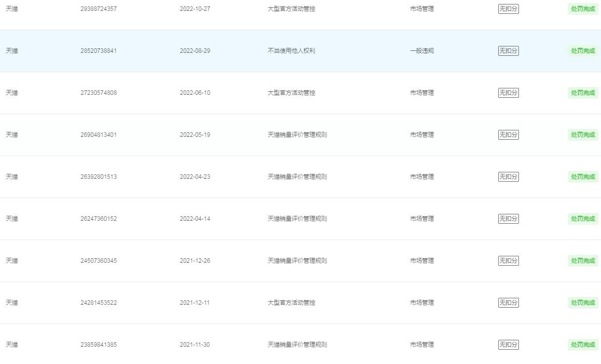Click 市场管理 in the 2022-04-23 row
Image resolution: width=601 pixels, height=364 pixels.
pyautogui.click(x=422, y=177)
